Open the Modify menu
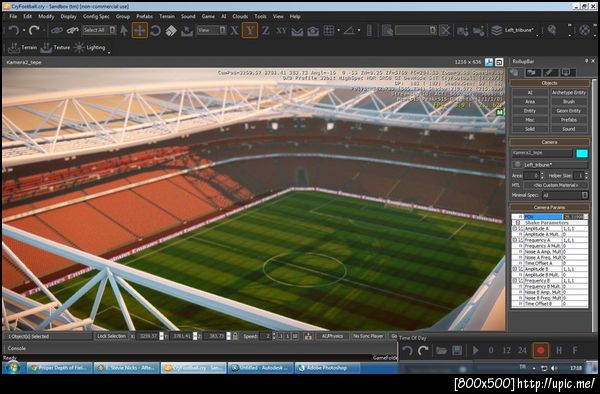600x394 pixels. 46,16
